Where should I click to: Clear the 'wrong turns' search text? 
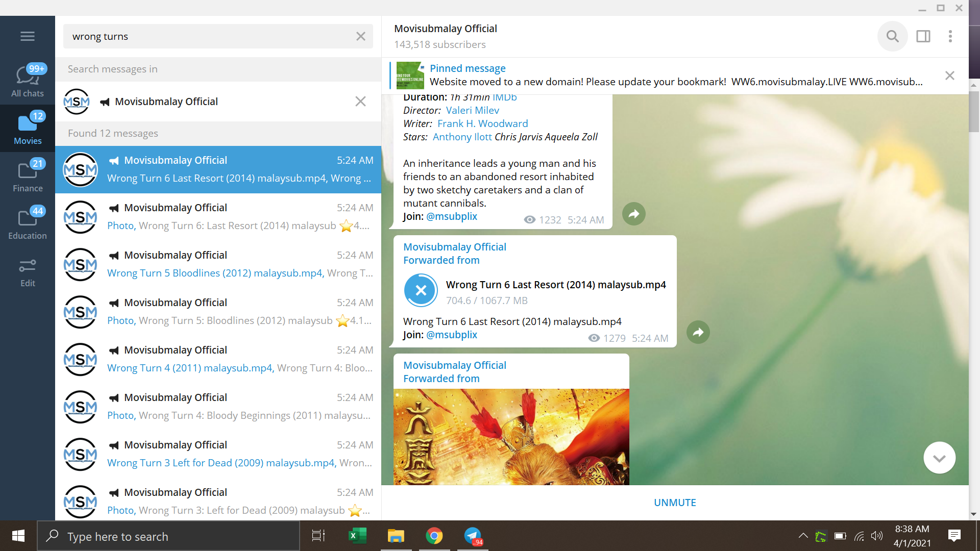pos(361,36)
